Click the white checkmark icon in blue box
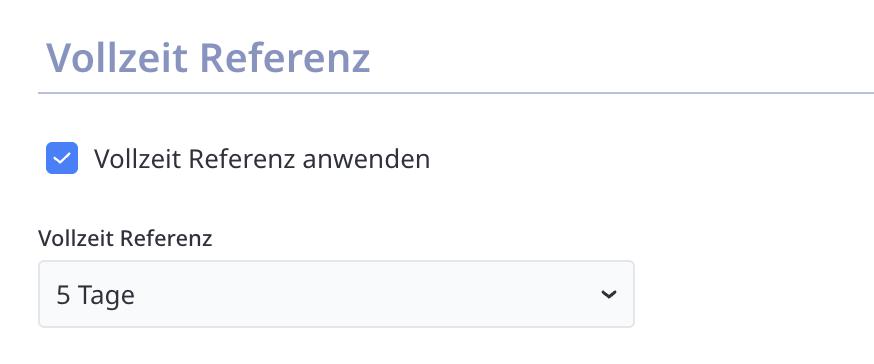The image size is (874, 364). (62, 158)
